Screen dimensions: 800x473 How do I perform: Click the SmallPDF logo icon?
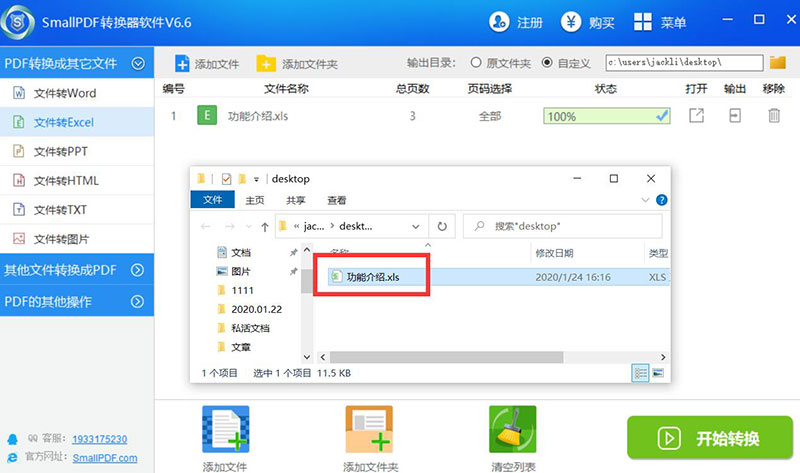tap(17, 22)
